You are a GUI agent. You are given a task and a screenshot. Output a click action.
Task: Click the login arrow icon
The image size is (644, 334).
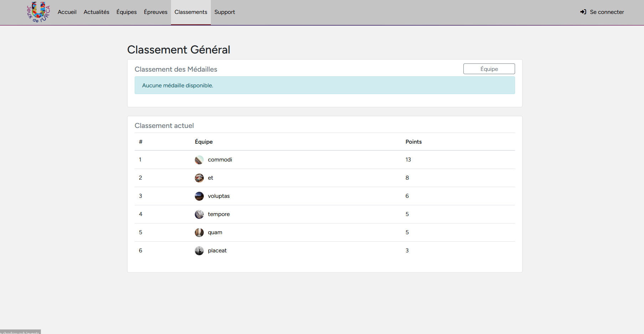583,12
